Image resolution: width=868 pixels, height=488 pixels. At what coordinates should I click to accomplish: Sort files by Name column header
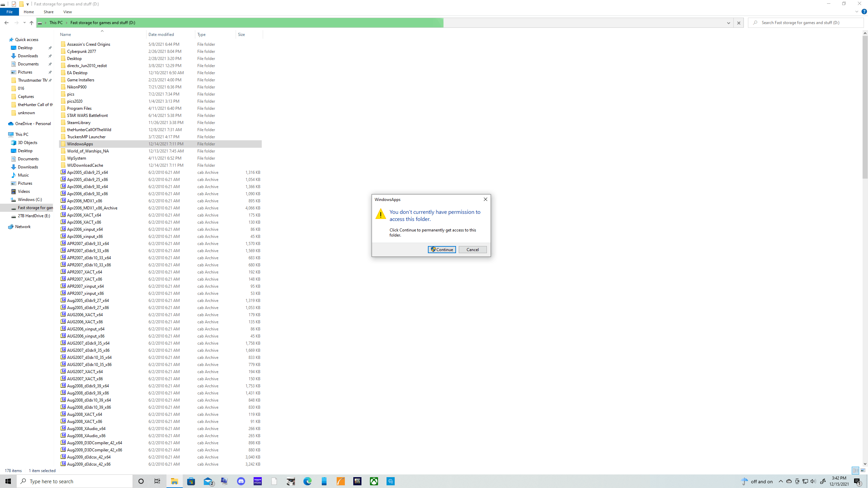[x=102, y=34]
